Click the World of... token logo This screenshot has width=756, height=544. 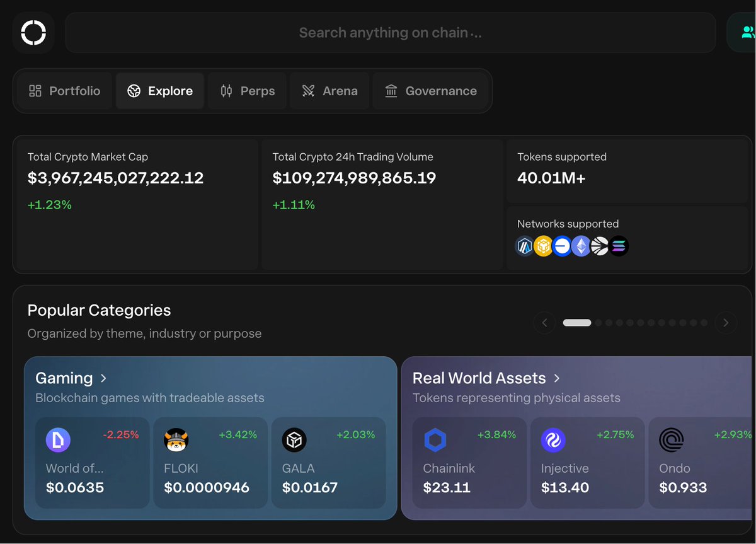tap(58, 440)
